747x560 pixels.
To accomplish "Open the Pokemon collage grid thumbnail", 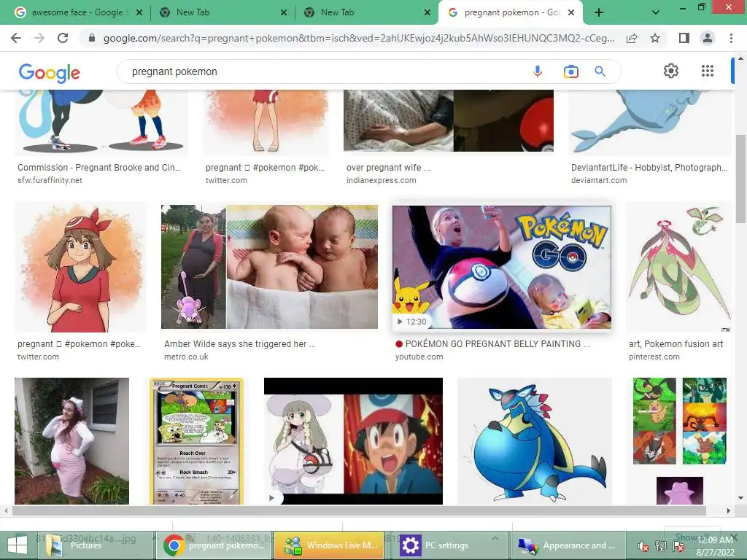I will coord(680,421).
